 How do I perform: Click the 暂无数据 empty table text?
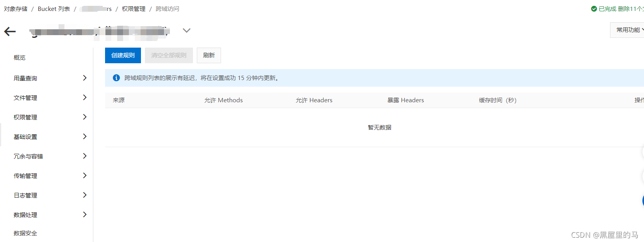(380, 128)
